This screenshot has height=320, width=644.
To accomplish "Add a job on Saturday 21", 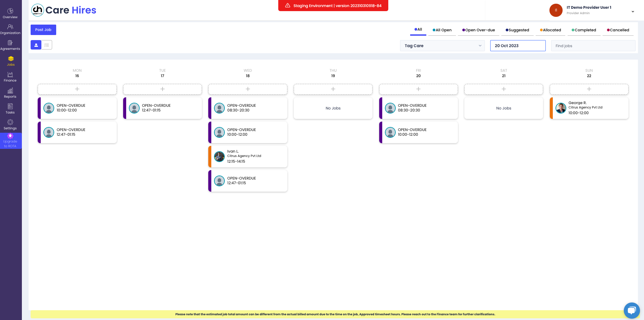I will [x=504, y=89].
